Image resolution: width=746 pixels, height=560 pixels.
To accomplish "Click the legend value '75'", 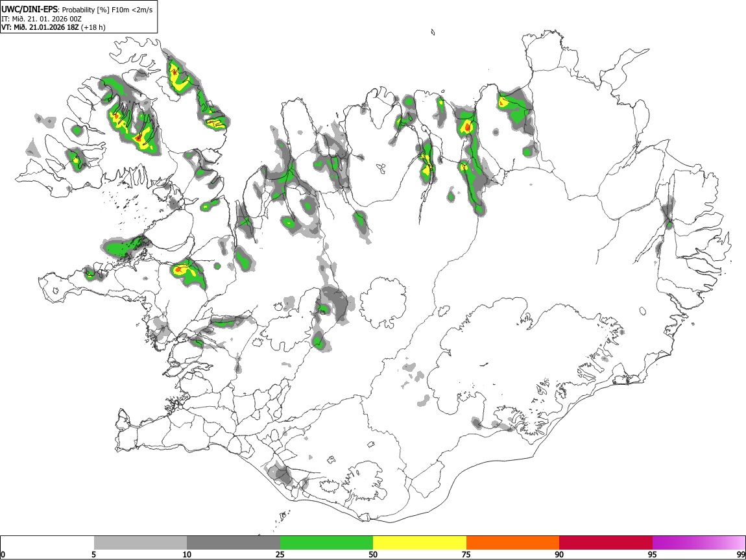I will [466, 554].
